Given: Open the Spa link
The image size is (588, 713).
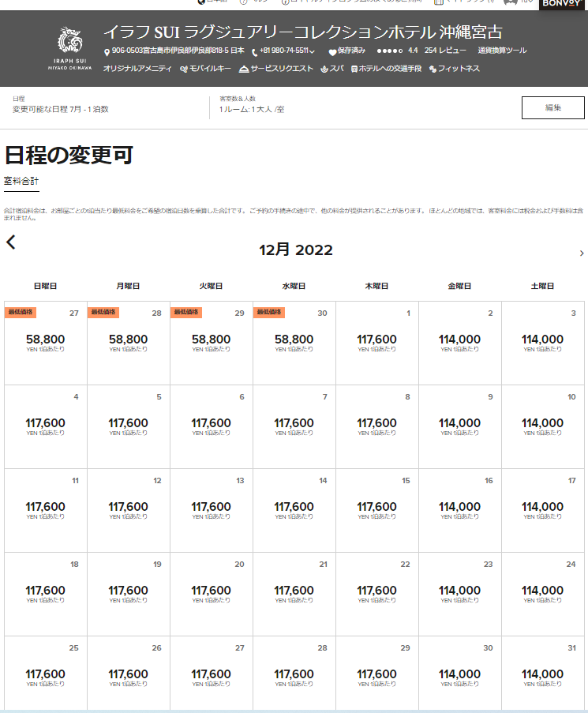Looking at the screenshot, I should (x=331, y=69).
